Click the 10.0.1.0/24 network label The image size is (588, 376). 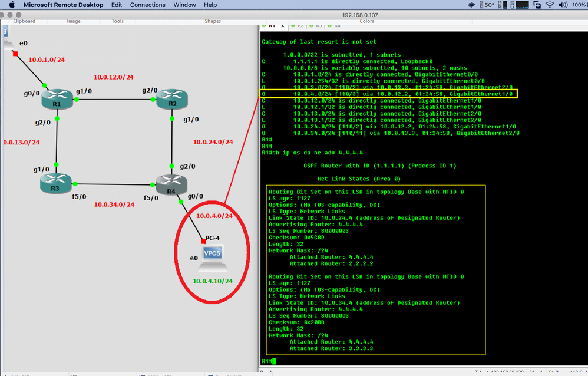tap(47, 60)
